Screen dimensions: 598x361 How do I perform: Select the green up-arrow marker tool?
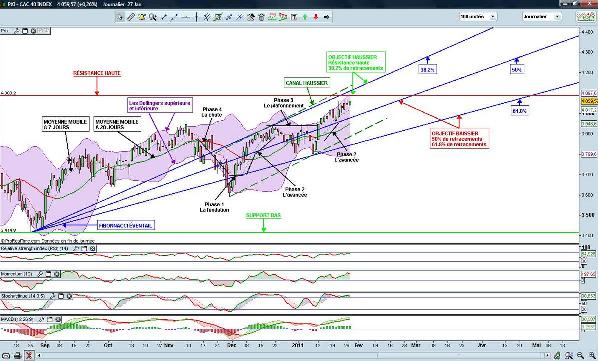305,17
